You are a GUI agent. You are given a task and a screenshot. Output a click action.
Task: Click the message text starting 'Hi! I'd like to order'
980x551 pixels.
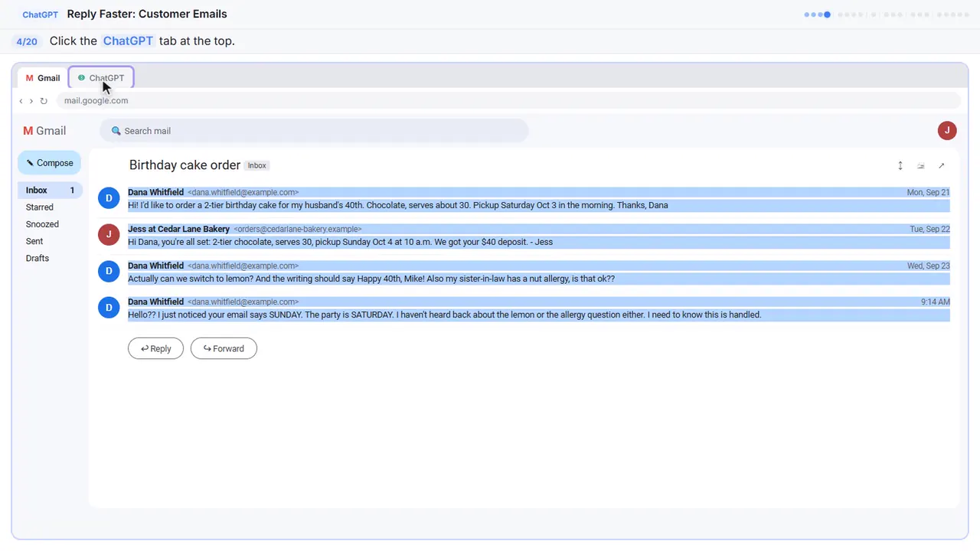coord(398,205)
